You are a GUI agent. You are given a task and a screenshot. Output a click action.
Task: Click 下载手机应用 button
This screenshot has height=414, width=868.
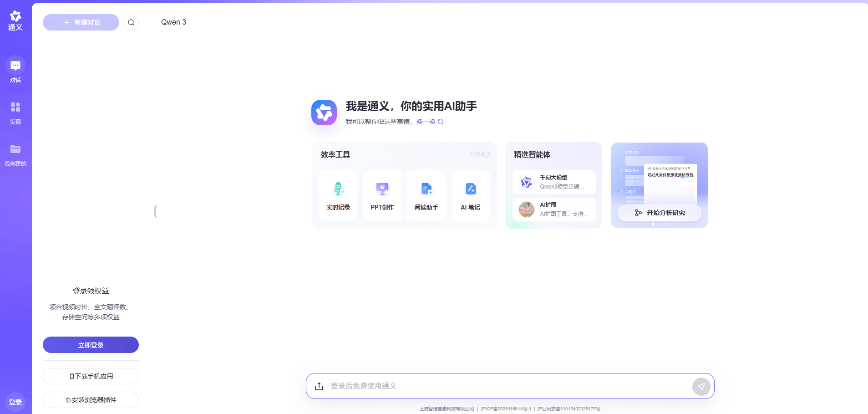pos(91,376)
